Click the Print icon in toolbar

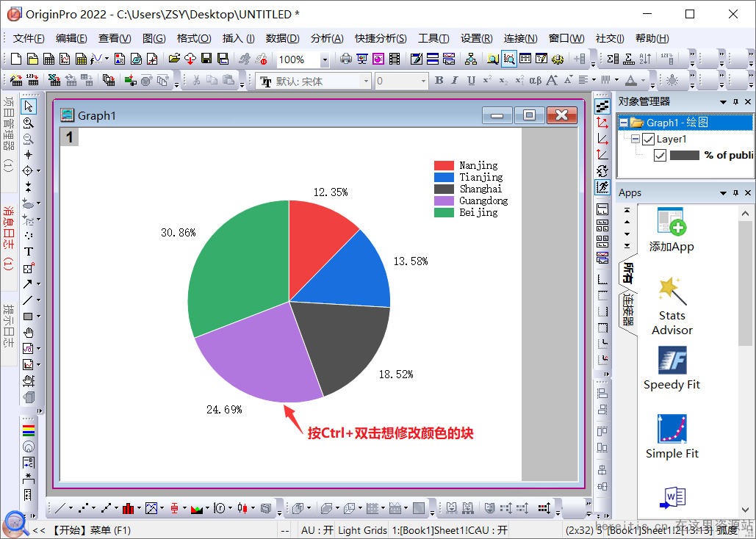[346, 59]
